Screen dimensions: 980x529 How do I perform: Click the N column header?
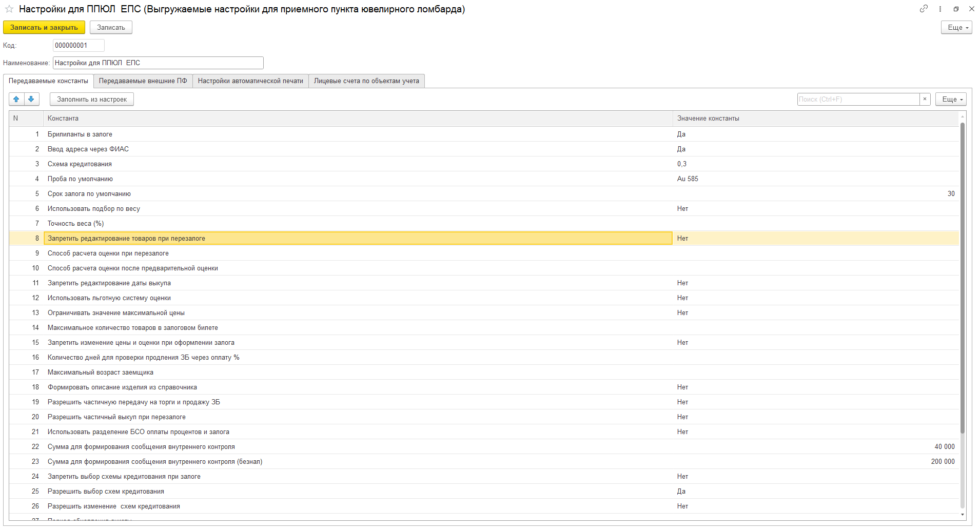[26, 119]
